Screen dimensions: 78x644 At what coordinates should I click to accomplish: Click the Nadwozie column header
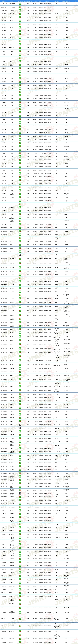point(57,1)
